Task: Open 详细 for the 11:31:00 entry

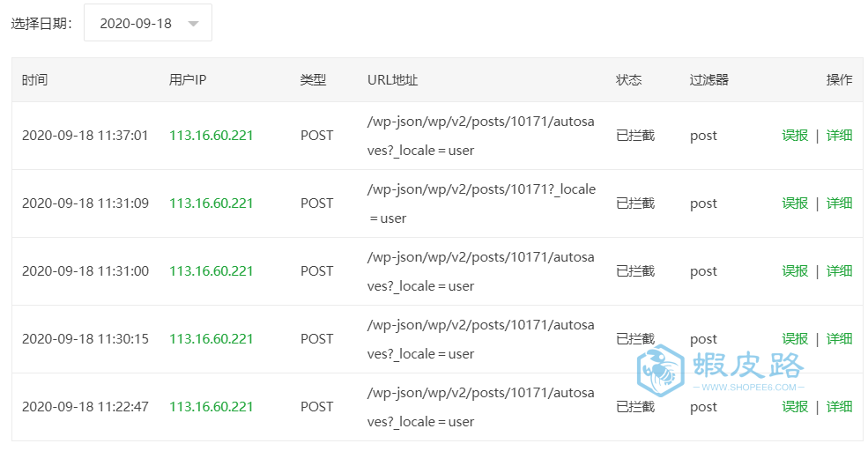Action: [x=839, y=271]
